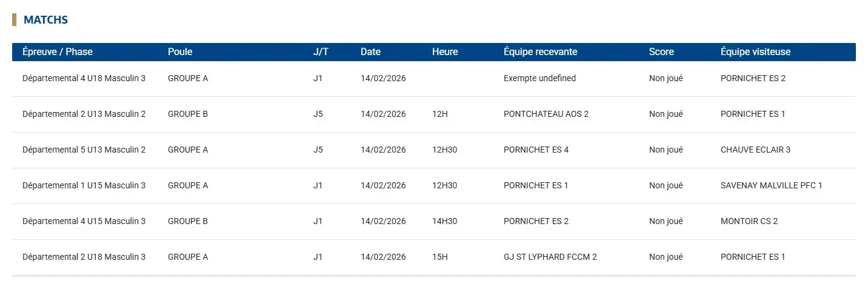Screen dimensions: 868x307
Task: Select visiting team CHAUVE ECLAIR 3
Action: point(755,150)
